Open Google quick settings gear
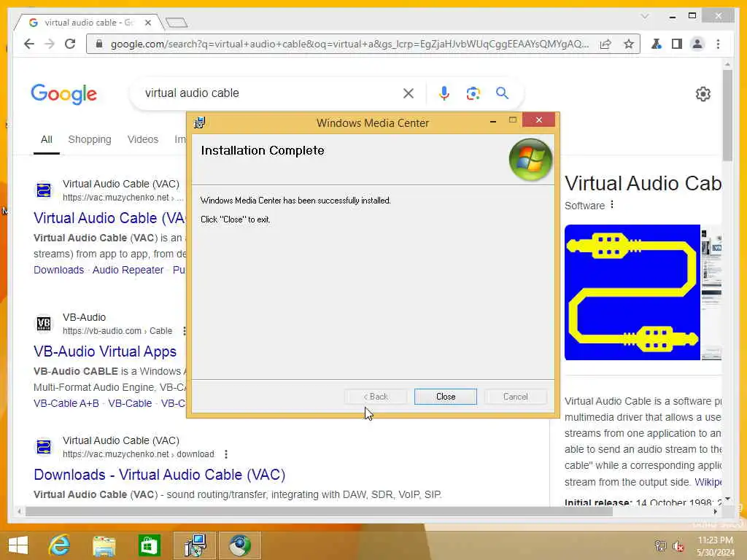The height and width of the screenshot is (560, 747). [x=703, y=94]
